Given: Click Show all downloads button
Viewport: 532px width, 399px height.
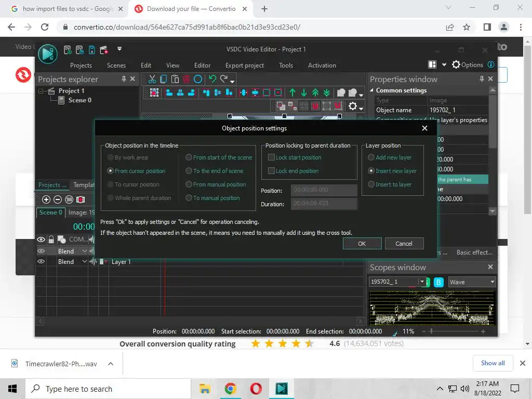Looking at the screenshot, I should pyautogui.click(x=493, y=363).
